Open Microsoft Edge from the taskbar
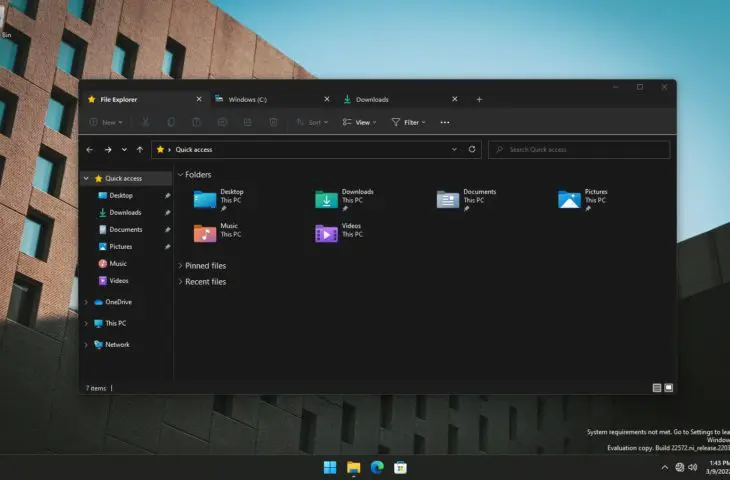Image resolution: width=730 pixels, height=480 pixels. tap(377, 467)
